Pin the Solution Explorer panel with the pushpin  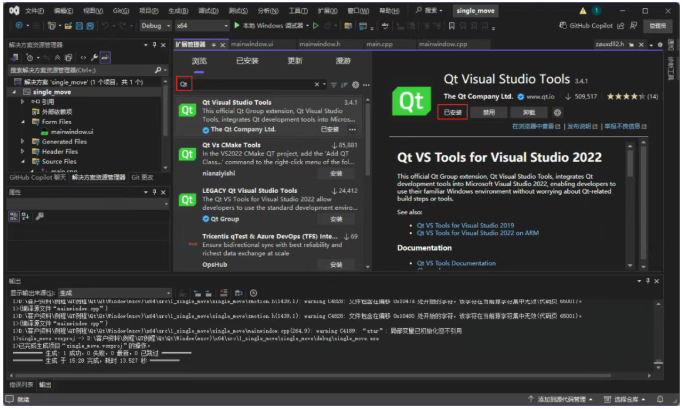[x=154, y=45]
